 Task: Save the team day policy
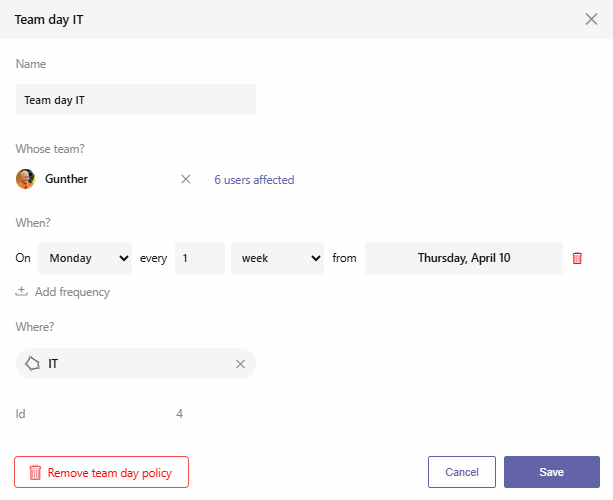552,472
